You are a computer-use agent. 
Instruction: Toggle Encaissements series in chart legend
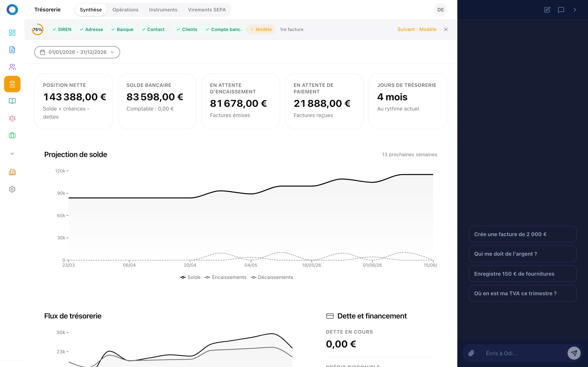click(x=225, y=277)
